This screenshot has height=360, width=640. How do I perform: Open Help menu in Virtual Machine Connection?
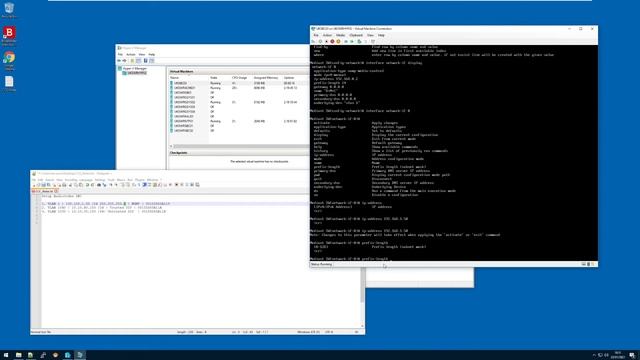381,35
